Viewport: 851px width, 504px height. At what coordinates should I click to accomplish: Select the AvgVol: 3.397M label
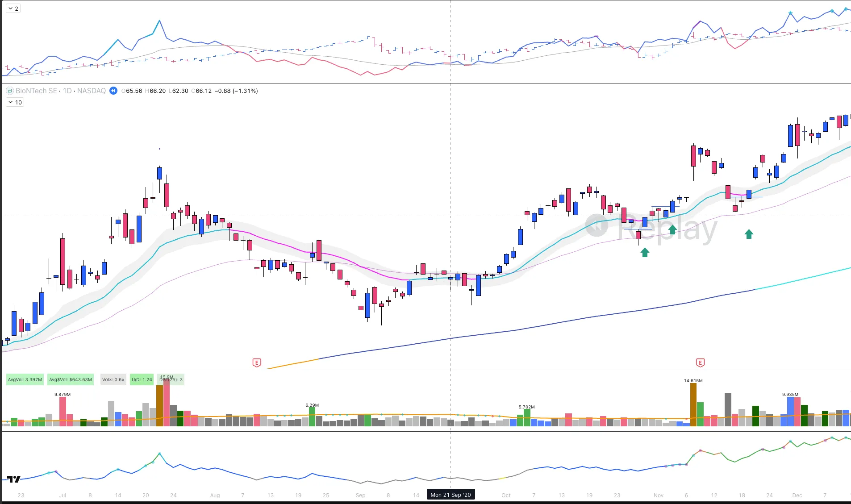click(x=25, y=380)
